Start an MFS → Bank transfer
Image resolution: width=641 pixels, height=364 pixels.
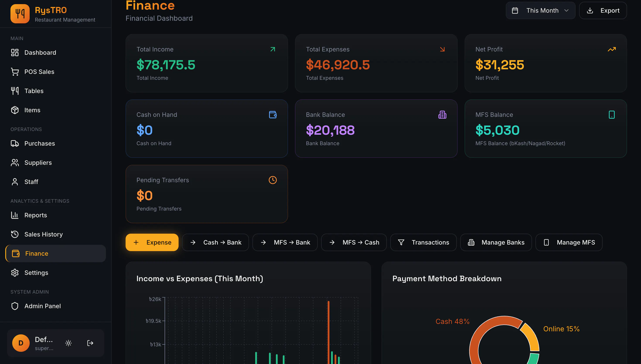coord(285,242)
